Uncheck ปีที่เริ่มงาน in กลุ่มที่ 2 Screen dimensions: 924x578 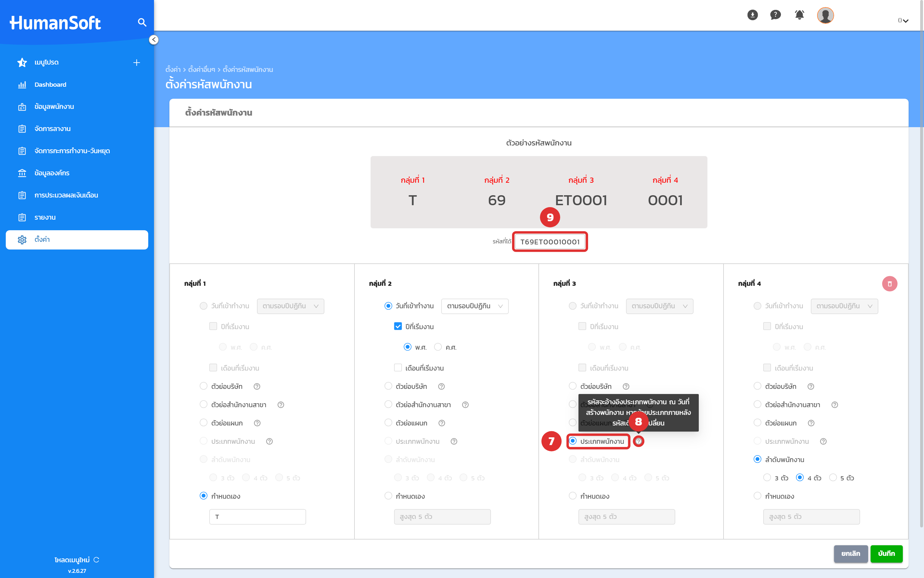click(398, 326)
